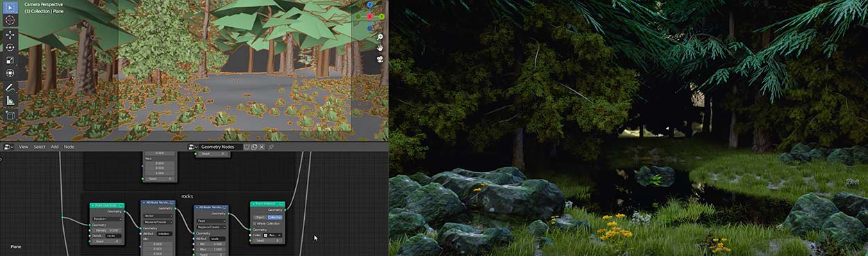
Task: Activate the Scale tool
Action: tap(10, 60)
